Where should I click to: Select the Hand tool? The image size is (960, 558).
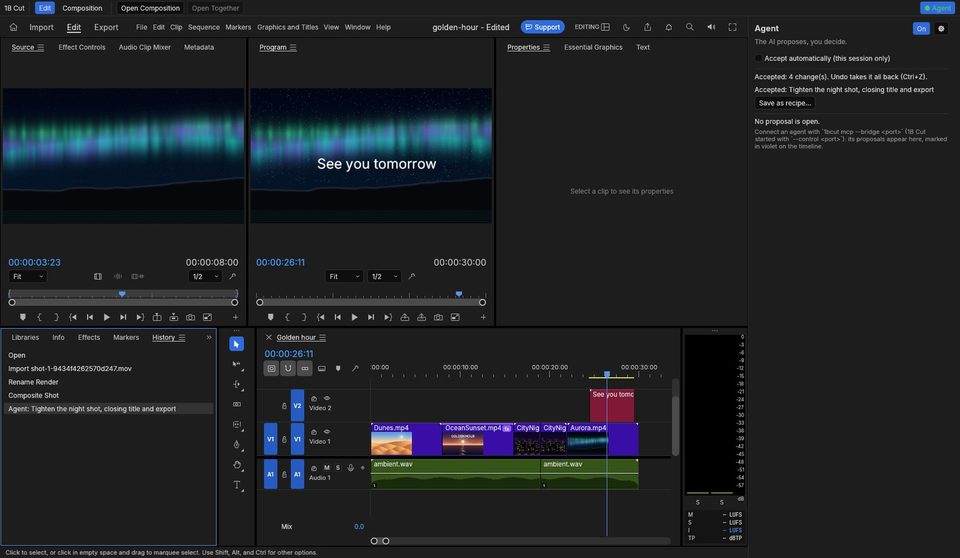coord(237,465)
